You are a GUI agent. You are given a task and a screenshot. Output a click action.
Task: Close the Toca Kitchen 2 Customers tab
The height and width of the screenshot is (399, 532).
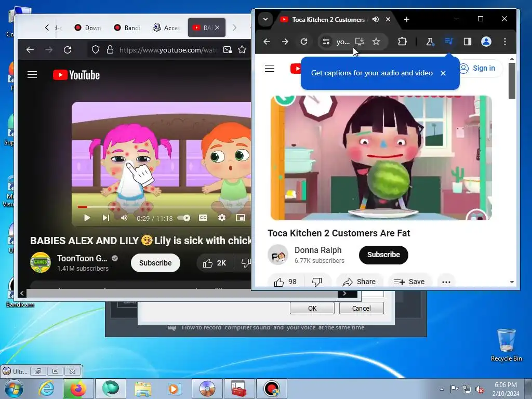(388, 19)
